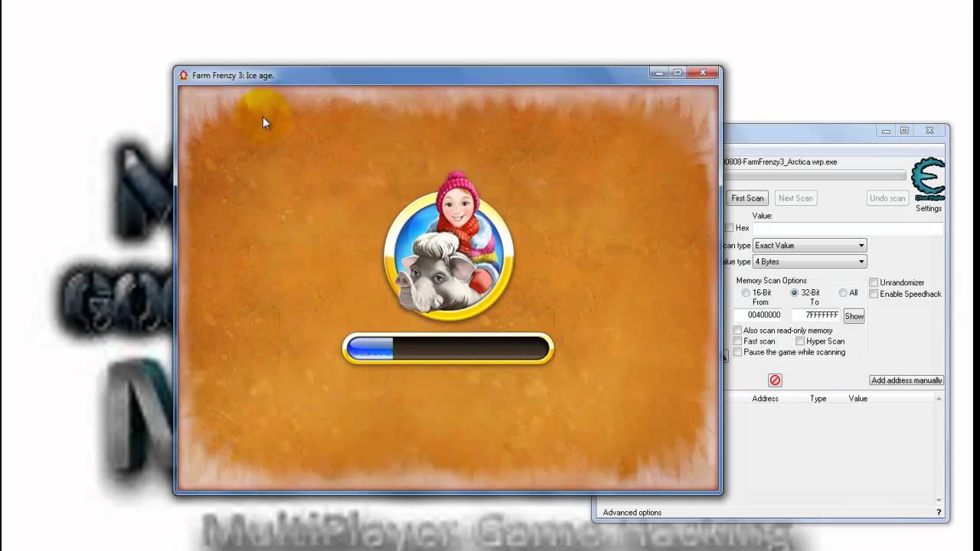Close the Farm Frenzy 3 window
Image resolution: width=980 pixels, height=551 pixels.
pos(702,73)
